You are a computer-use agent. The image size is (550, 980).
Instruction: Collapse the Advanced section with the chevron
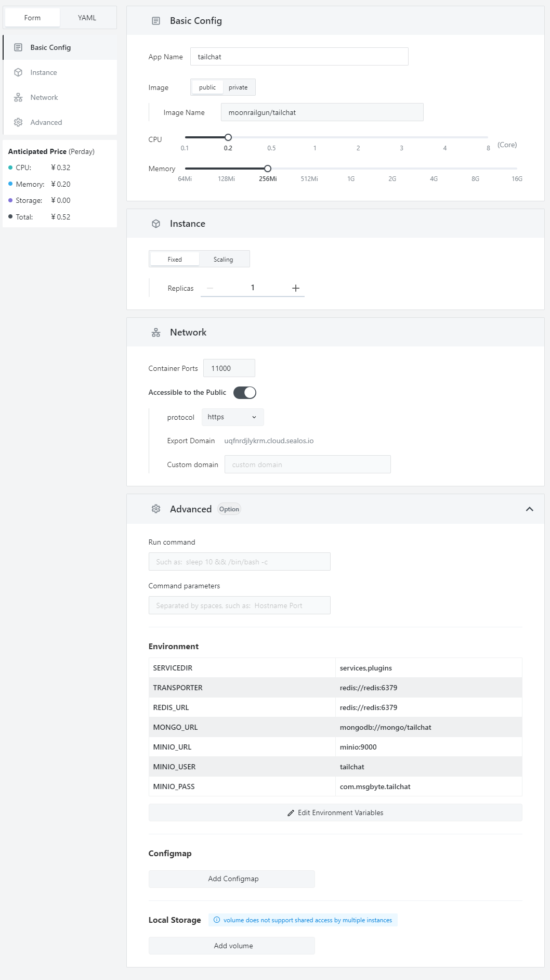[529, 509]
